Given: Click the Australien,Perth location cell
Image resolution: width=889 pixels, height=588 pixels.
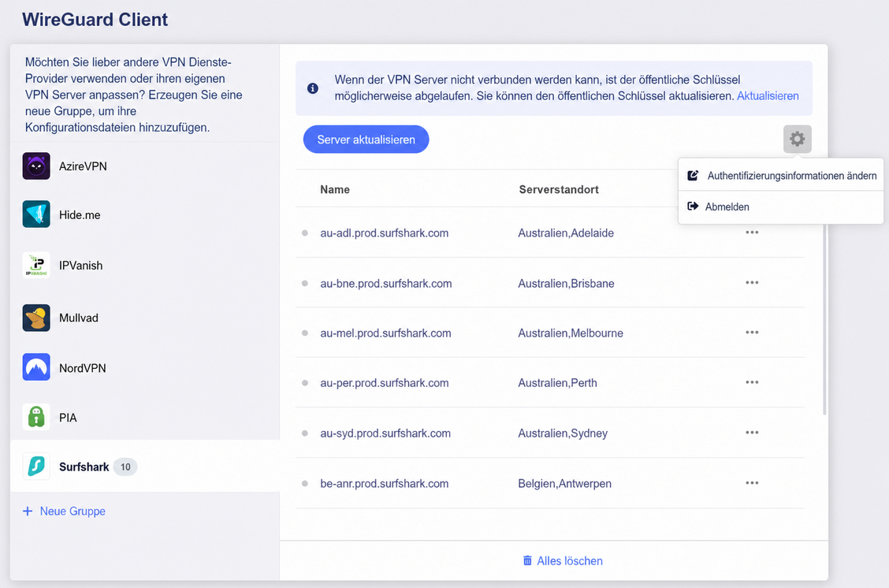Looking at the screenshot, I should (x=557, y=383).
